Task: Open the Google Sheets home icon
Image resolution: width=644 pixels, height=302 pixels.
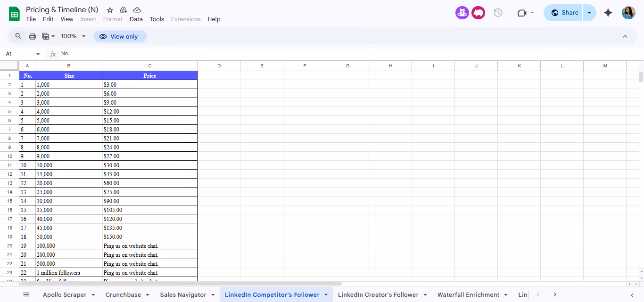Action: [14, 14]
